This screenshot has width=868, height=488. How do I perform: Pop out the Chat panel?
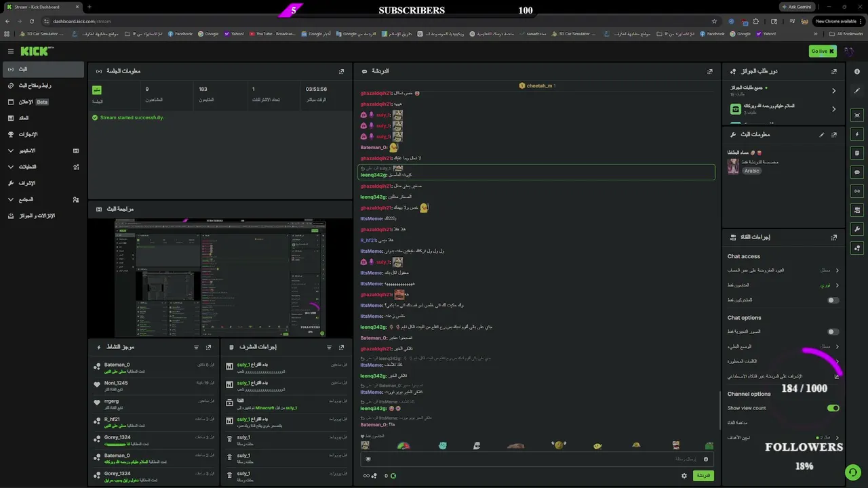[710, 71]
